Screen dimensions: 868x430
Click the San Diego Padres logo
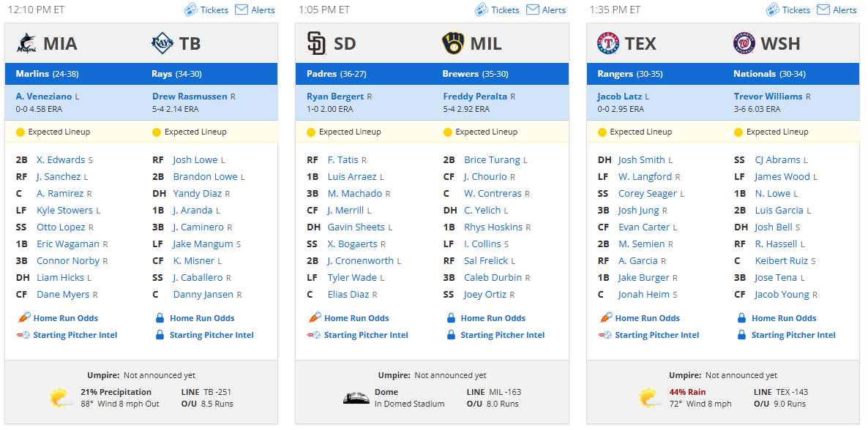click(x=317, y=44)
